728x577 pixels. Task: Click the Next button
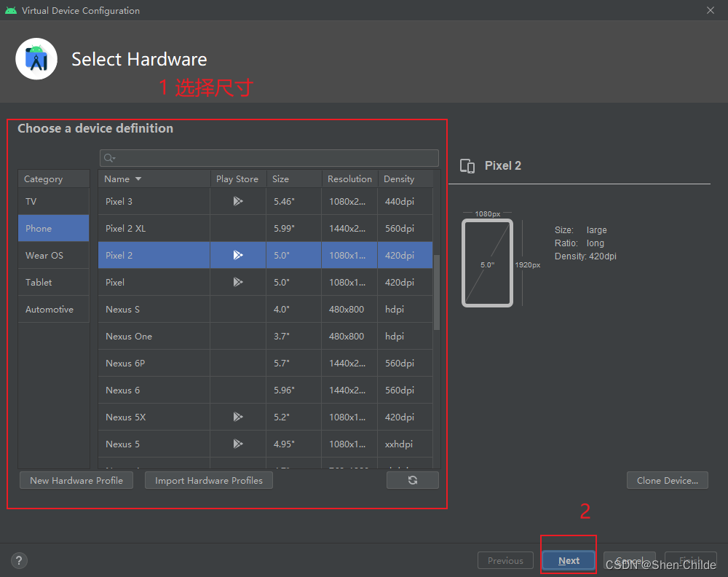coord(569,561)
